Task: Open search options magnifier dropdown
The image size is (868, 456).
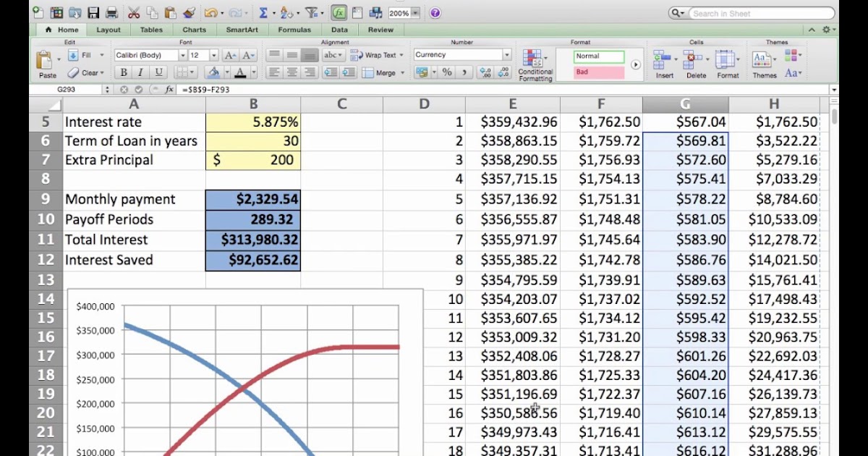Action: 678,13
